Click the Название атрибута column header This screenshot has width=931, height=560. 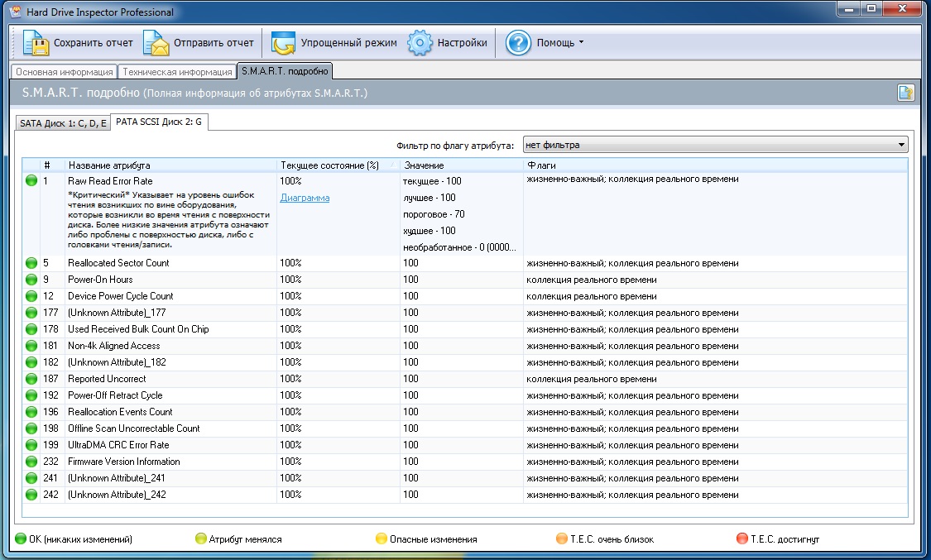click(109, 165)
